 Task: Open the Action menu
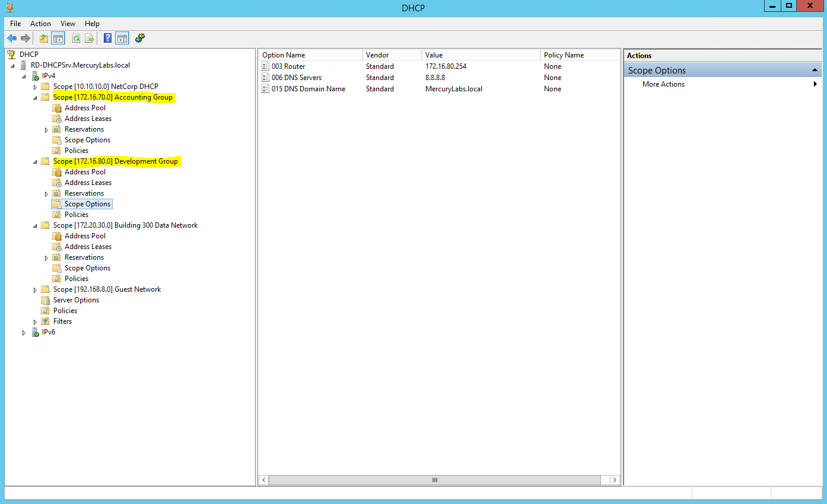pos(40,24)
